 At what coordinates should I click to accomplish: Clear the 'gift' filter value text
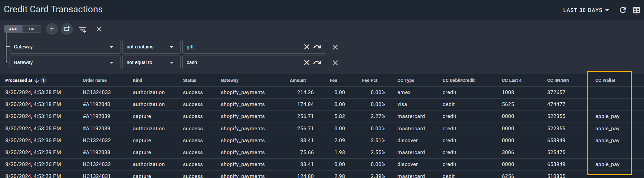(x=306, y=47)
